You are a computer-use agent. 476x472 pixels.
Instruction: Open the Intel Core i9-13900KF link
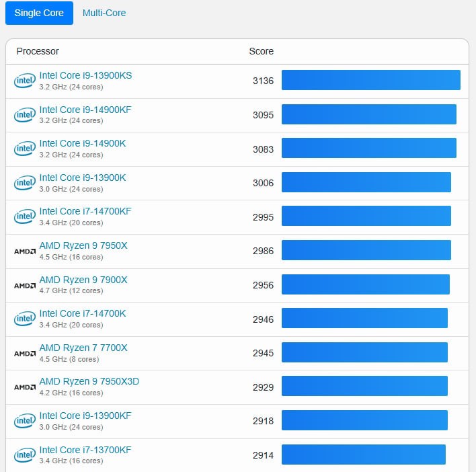pos(85,416)
